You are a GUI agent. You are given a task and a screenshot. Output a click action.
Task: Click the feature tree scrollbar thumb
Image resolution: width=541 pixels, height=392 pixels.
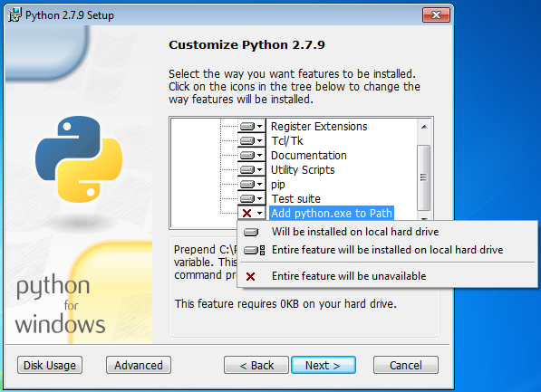[x=424, y=177]
